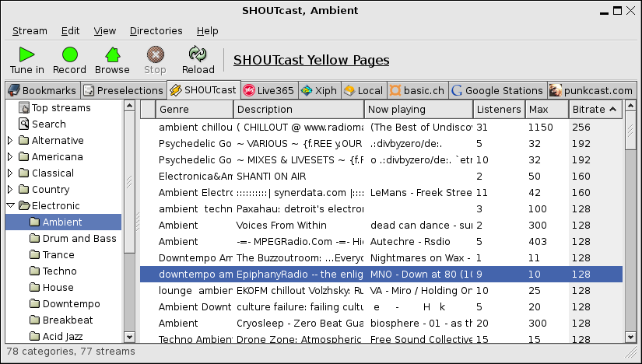Switch to the Live365 tab
Image resolution: width=642 pixels, height=364 pixels.
269,90
